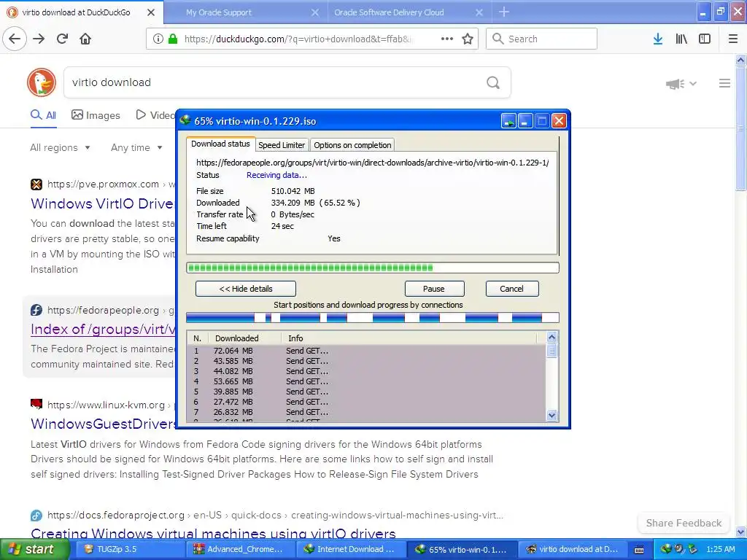Expand the Any time filter dropdown
This screenshot has width=747, height=560.
tap(136, 147)
